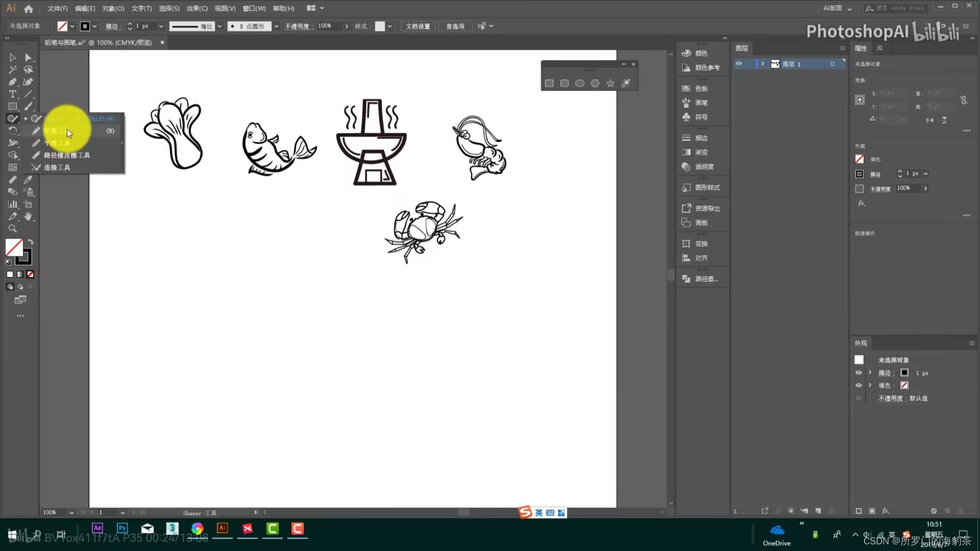Image resolution: width=980 pixels, height=551 pixels.
Task: Open edit toolbar three dots button
Action: [x=20, y=316]
